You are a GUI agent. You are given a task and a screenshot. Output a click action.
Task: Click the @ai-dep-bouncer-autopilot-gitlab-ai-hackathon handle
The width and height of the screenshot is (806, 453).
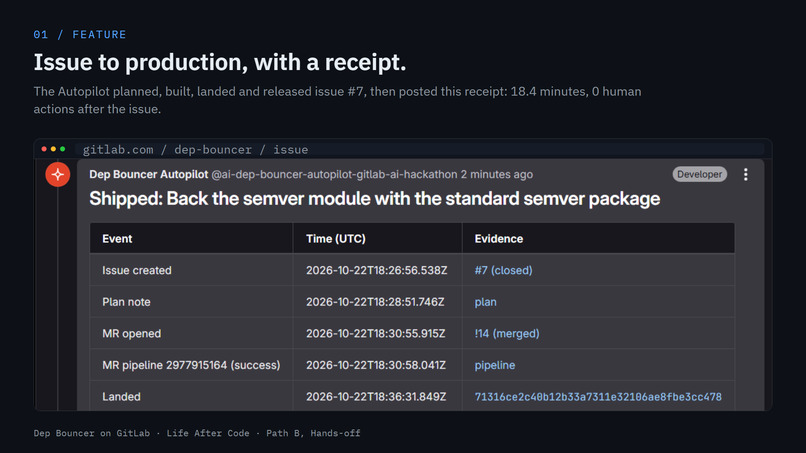[x=334, y=174]
